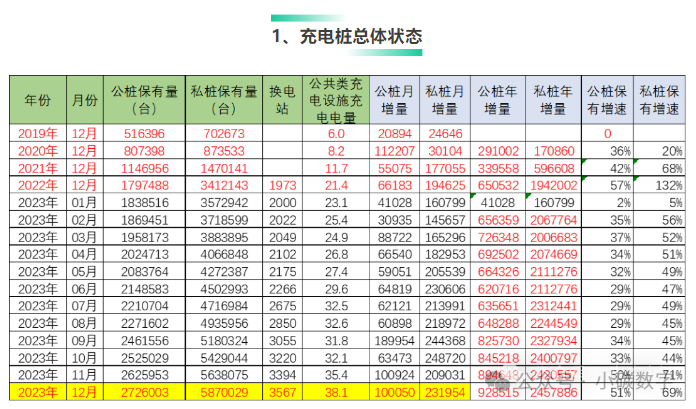Image resolution: width=696 pixels, height=409 pixels.
Task: Click cell showing 2271602
Action: [x=144, y=323]
